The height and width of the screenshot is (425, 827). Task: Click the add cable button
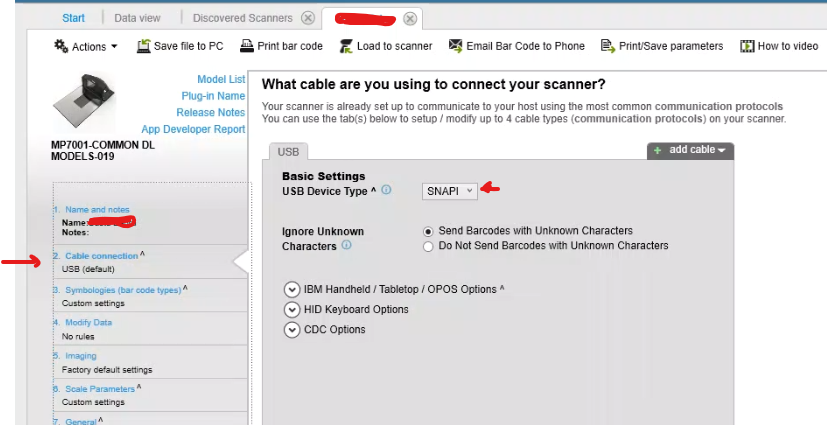pos(691,150)
